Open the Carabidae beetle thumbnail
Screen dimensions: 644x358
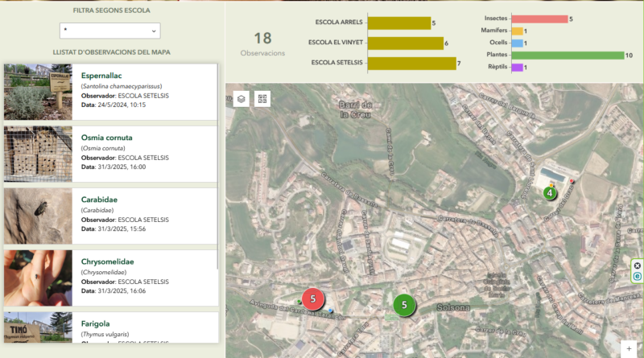pyautogui.click(x=38, y=216)
